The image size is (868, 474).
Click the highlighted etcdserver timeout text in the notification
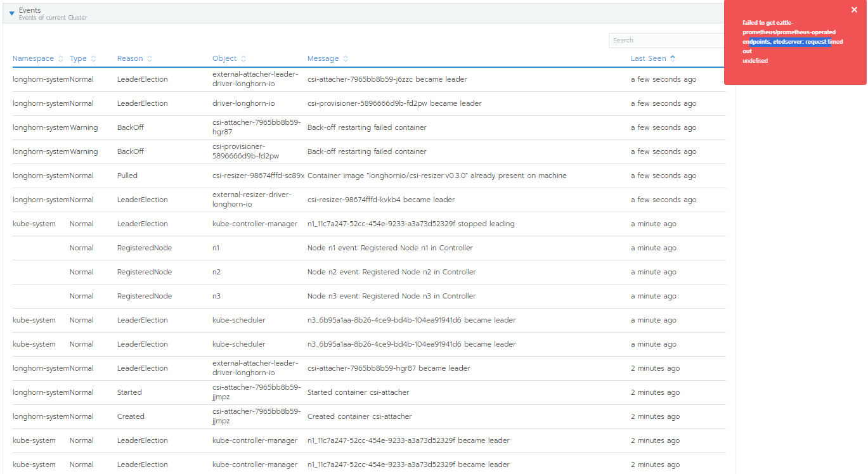click(792, 41)
